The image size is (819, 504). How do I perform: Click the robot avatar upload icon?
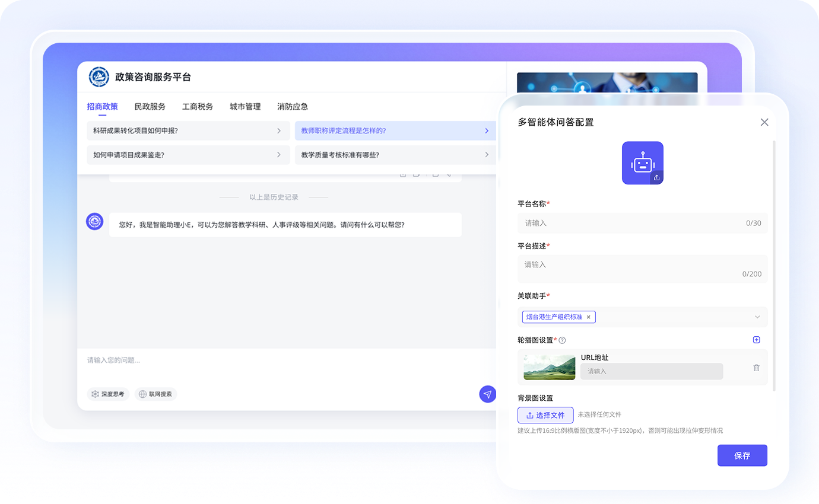pos(656,177)
